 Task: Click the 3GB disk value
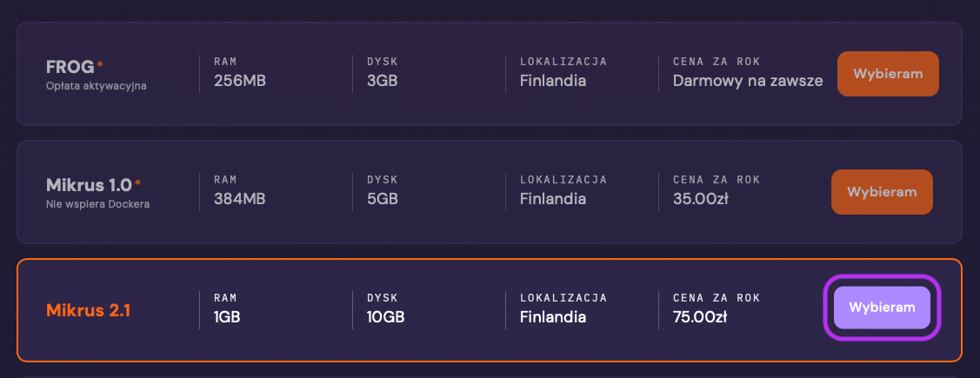(383, 81)
